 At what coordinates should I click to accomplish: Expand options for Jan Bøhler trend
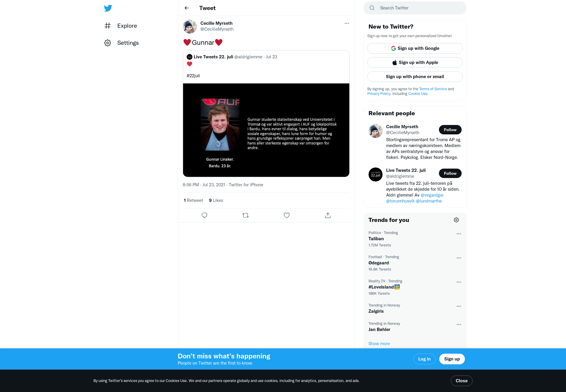click(459, 325)
